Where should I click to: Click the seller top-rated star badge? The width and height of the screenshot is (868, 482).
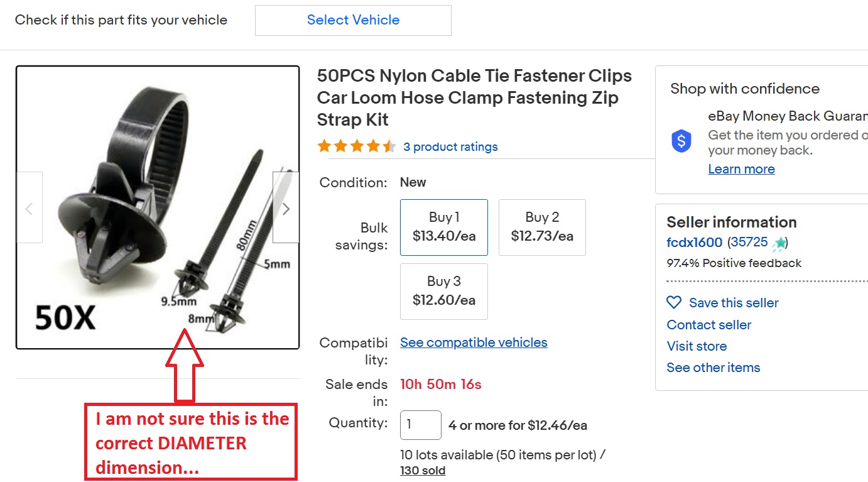pyautogui.click(x=779, y=243)
